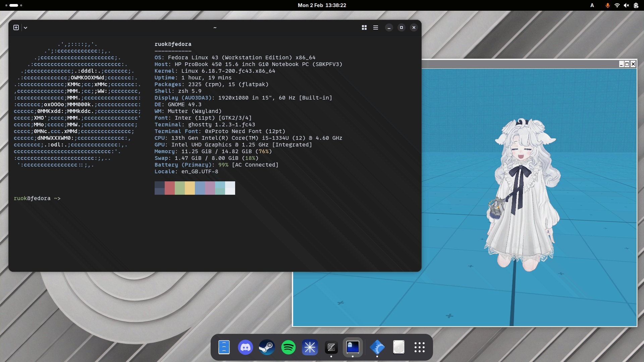The image size is (644, 362).
Task: Open Spotify from the dock
Action: 288,347
